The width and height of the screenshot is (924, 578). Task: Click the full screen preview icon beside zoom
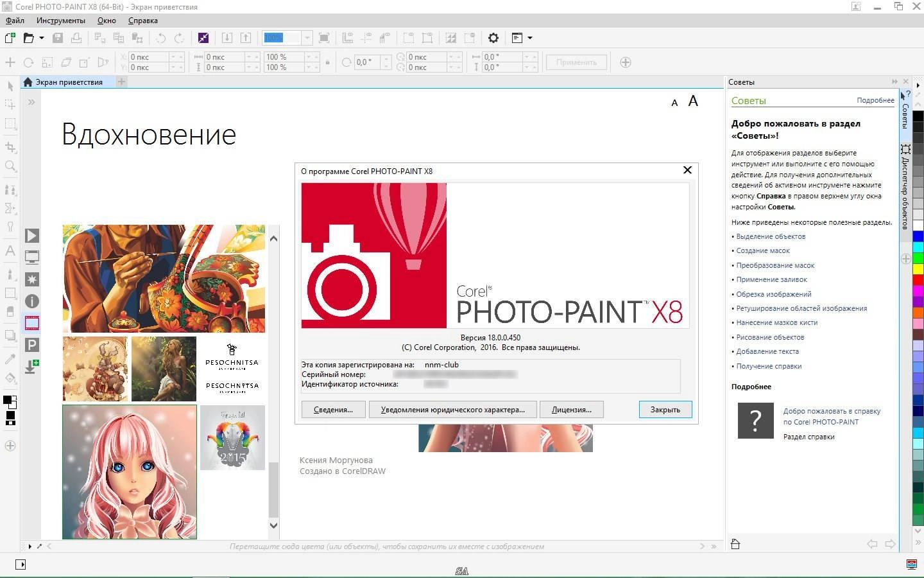(x=325, y=38)
